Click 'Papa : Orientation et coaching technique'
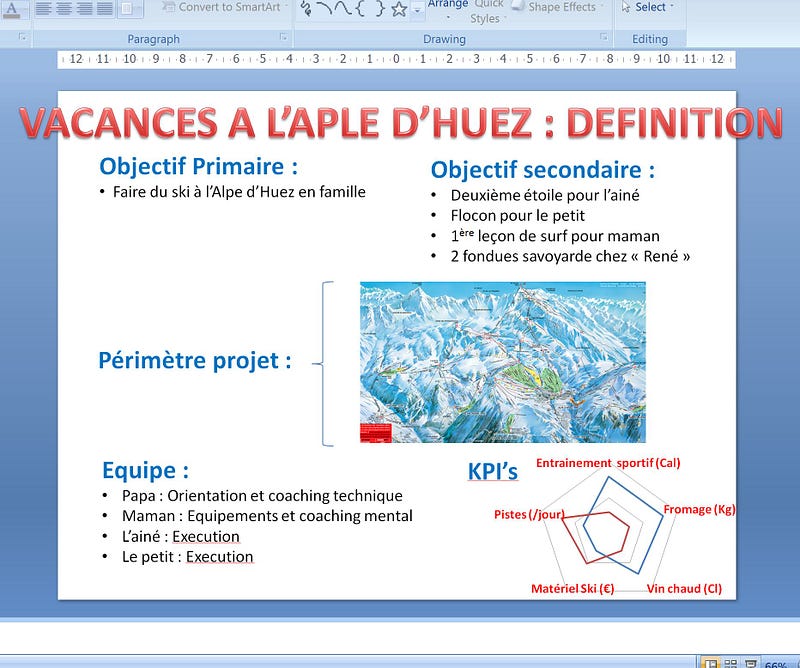 click(x=262, y=496)
